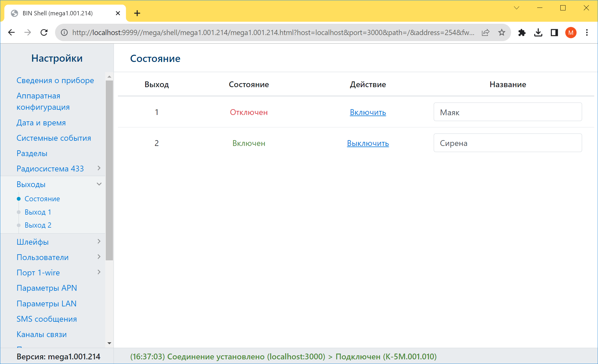
Task: Click the Маяк name input field
Action: click(508, 112)
